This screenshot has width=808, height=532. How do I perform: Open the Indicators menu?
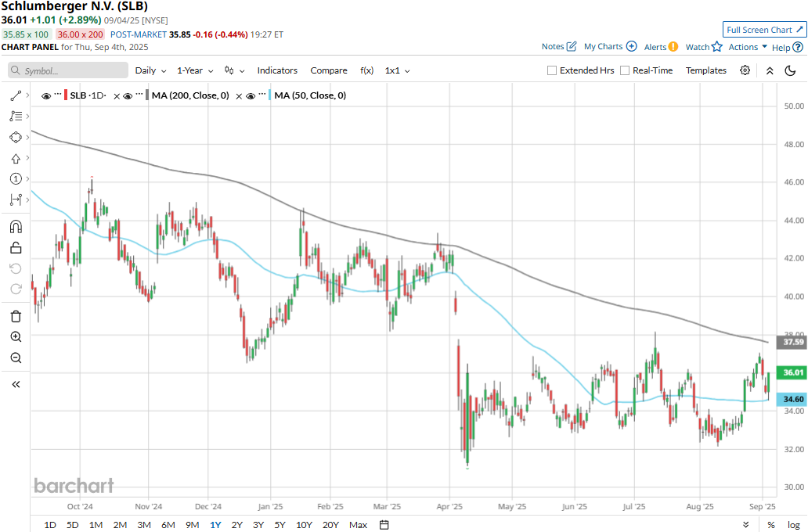coord(277,70)
